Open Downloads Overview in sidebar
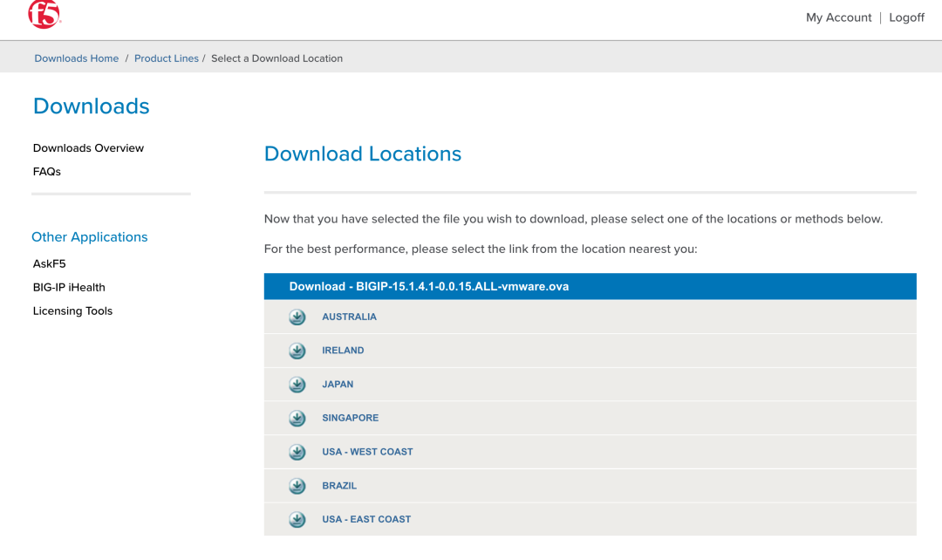 tap(88, 147)
